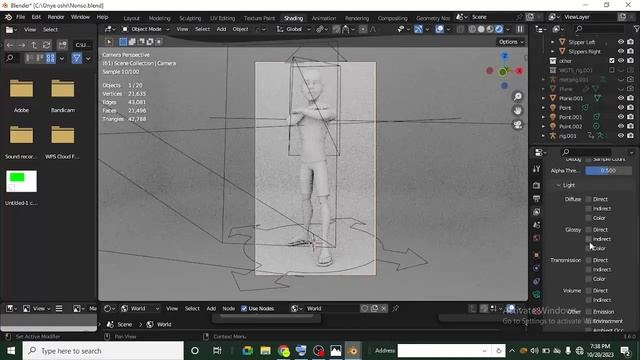Click the outliner search field

[x=598, y=29]
